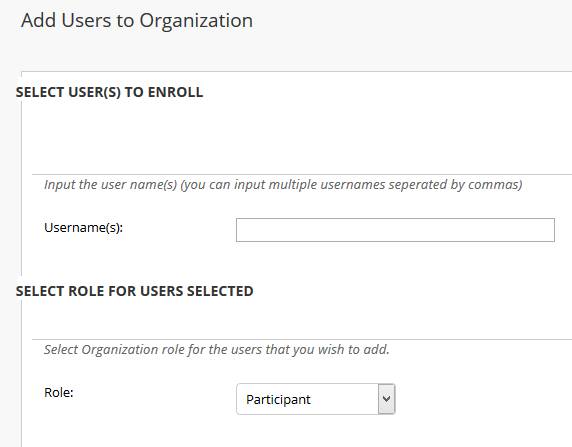Click inside the Username(s) text field
This screenshot has width=572, height=447.
click(x=395, y=230)
